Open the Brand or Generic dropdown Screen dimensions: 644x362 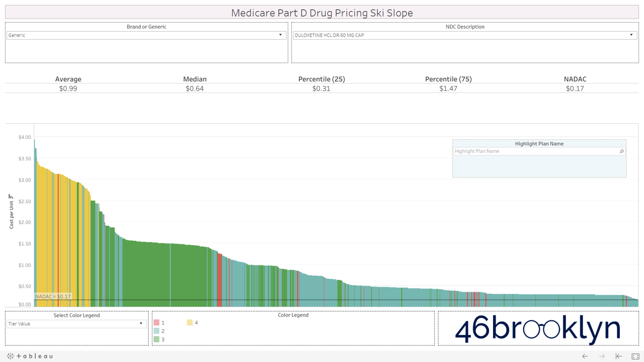146,35
